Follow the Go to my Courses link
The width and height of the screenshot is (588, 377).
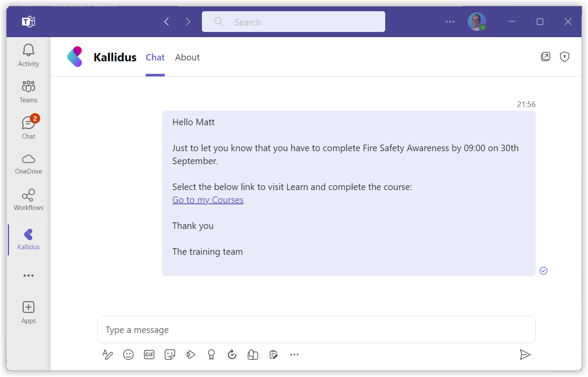coord(208,200)
